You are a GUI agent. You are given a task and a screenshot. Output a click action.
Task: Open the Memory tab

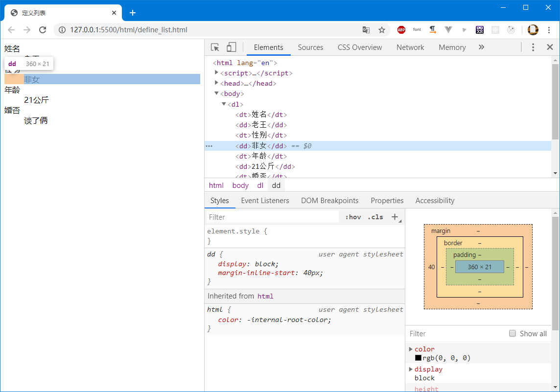pos(452,47)
